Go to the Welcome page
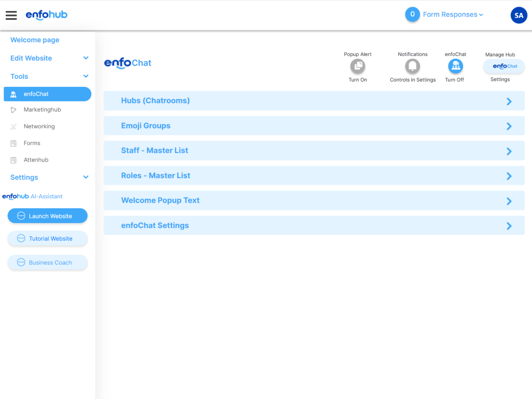This screenshot has width=532, height=399. [x=35, y=40]
